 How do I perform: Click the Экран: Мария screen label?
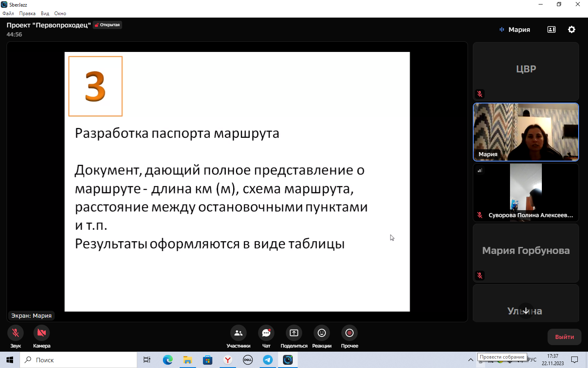click(x=31, y=316)
